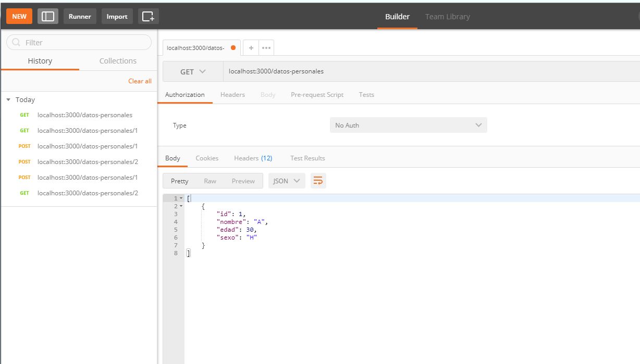640x364 pixels.
Task: Collapse the JSON object fold arrow on line 2
Action: pyautogui.click(x=181, y=206)
